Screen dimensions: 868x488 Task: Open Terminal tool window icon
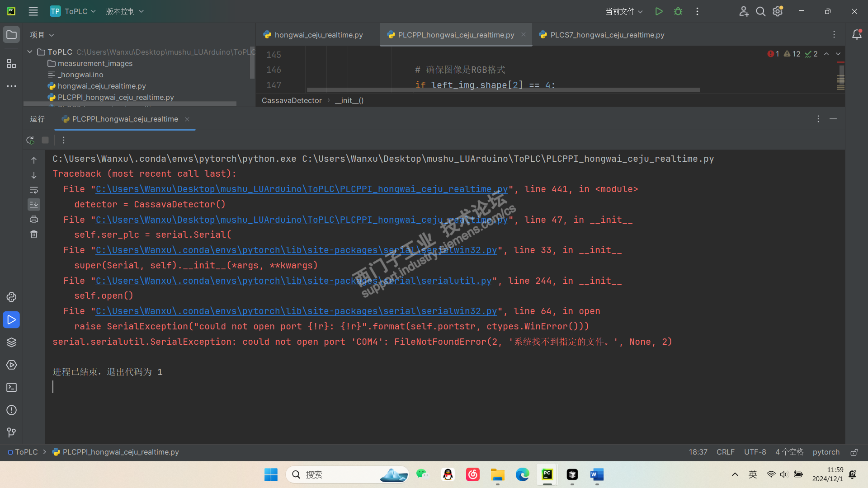pyautogui.click(x=11, y=388)
